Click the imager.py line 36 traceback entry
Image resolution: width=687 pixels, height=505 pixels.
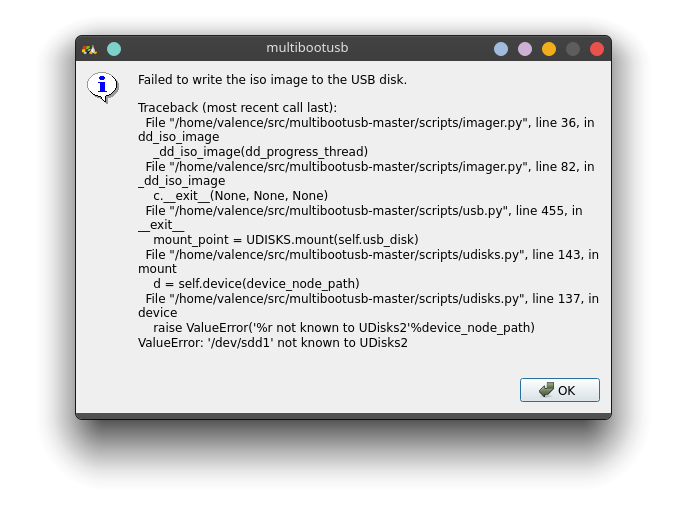click(x=366, y=130)
